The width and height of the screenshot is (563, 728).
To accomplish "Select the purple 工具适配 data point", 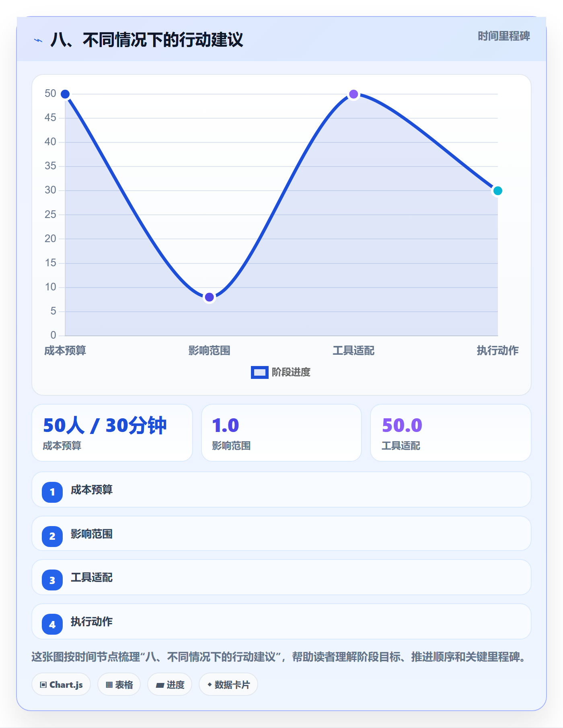I will pyautogui.click(x=353, y=94).
